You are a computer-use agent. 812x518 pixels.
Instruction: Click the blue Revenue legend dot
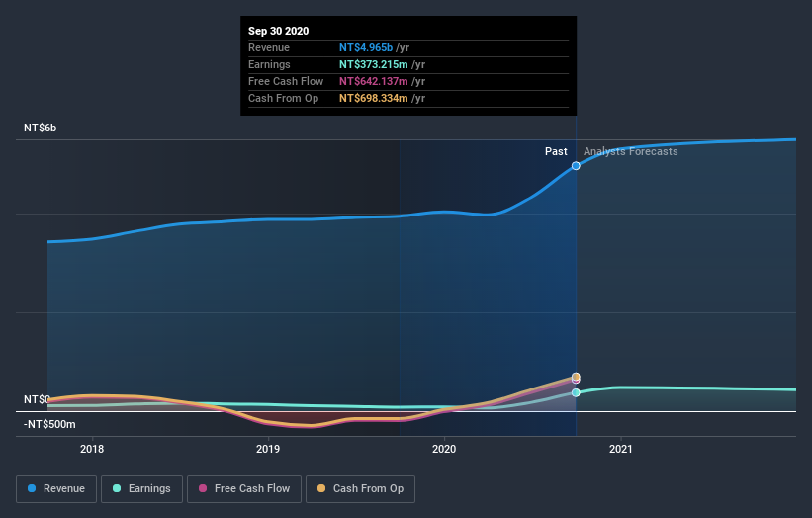pos(32,488)
